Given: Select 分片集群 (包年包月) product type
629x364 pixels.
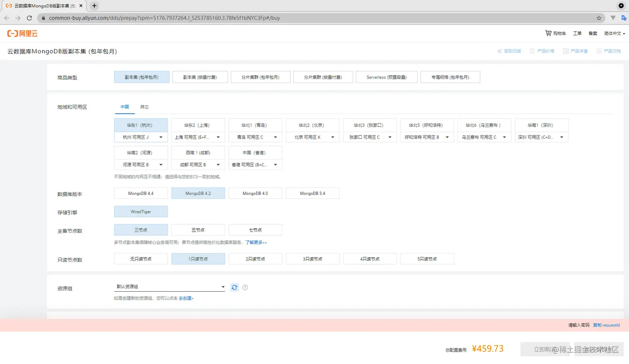Looking at the screenshot, I should click(x=260, y=77).
